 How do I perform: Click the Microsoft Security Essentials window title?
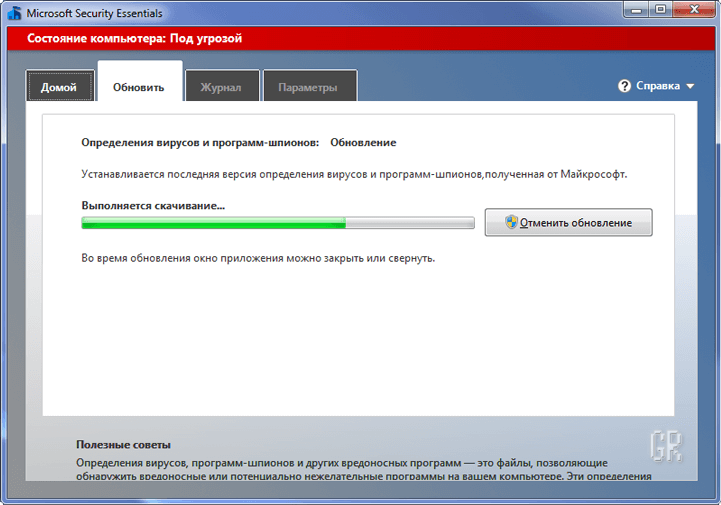tap(94, 13)
